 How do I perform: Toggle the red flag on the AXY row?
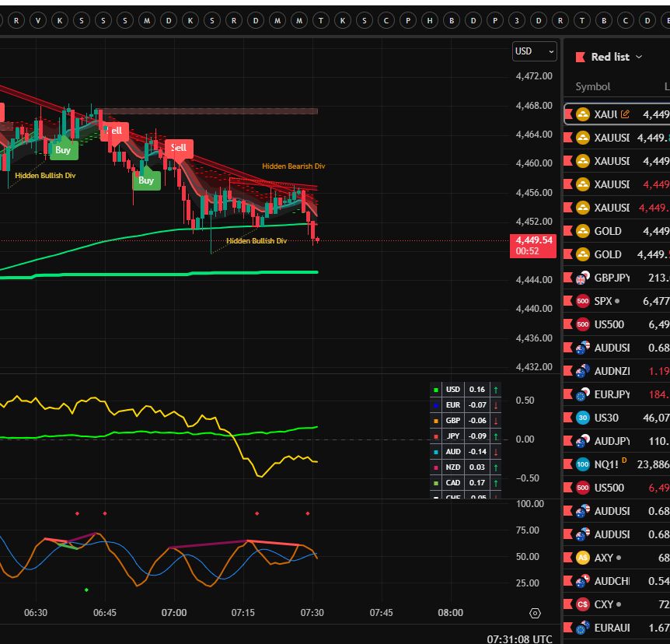click(569, 558)
